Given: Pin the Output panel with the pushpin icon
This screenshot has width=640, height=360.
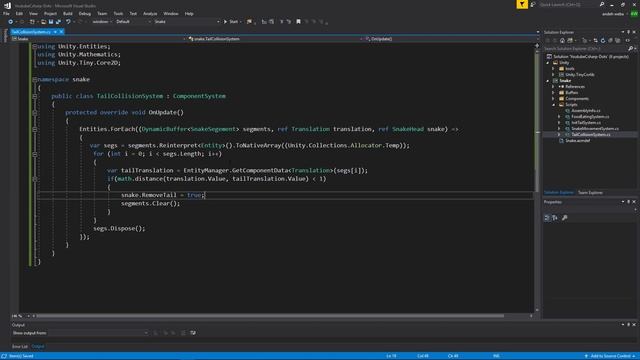Looking at the screenshot, I should tap(629, 325).
